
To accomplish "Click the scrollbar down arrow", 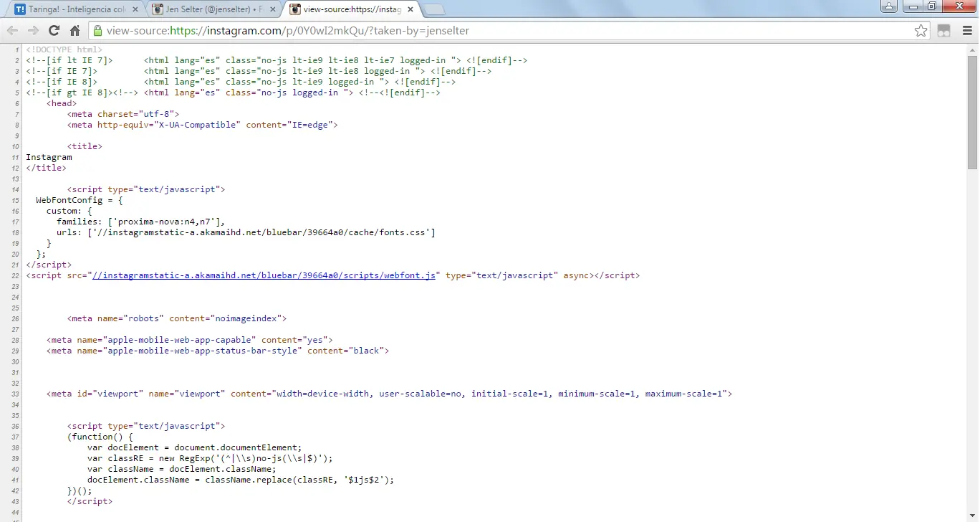I will (x=972, y=516).
